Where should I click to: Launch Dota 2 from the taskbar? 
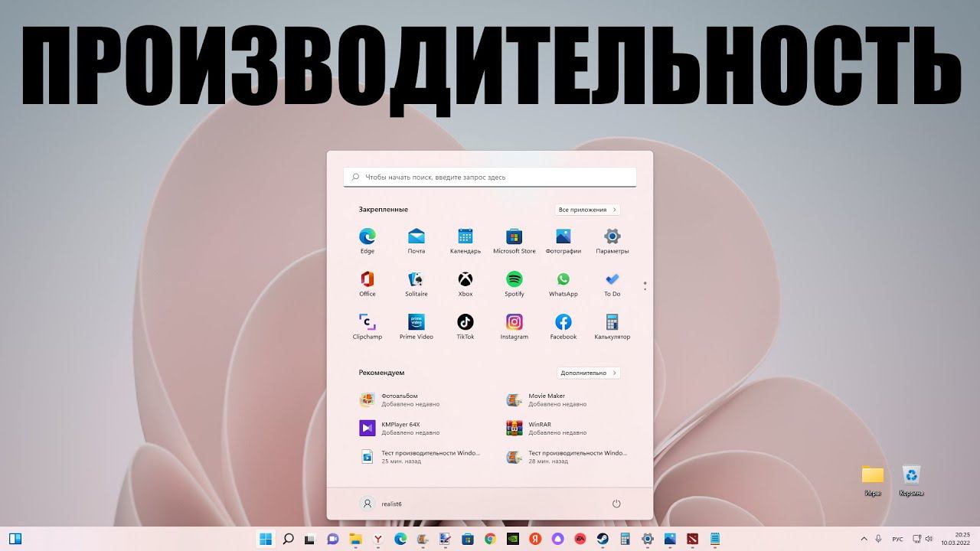(693, 539)
